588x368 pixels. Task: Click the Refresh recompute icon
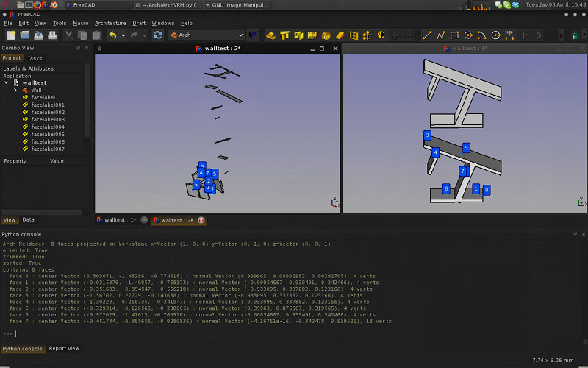158,35
